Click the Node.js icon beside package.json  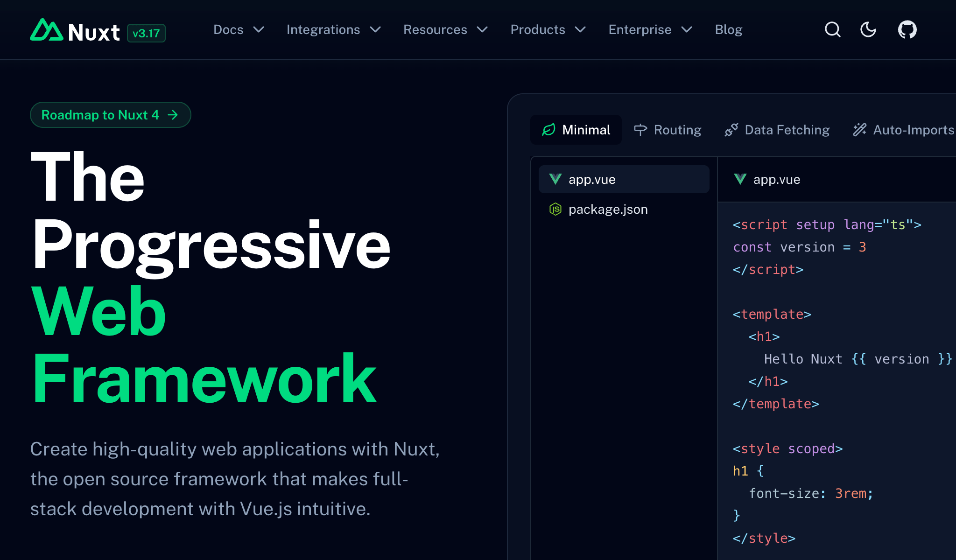tap(555, 209)
